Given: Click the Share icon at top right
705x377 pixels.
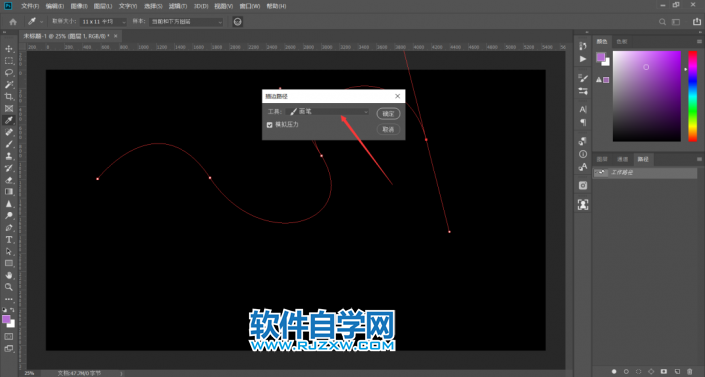Looking at the screenshot, I should (697, 22).
